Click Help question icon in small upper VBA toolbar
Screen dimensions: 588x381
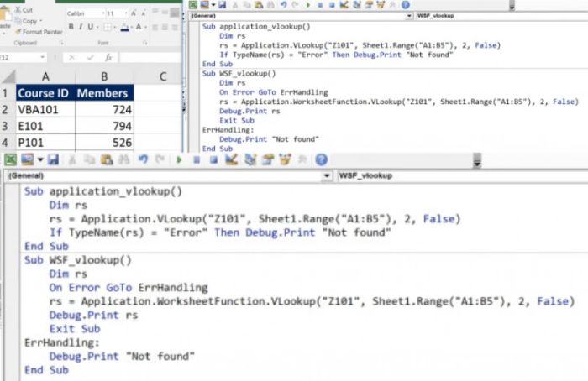click(405, 4)
